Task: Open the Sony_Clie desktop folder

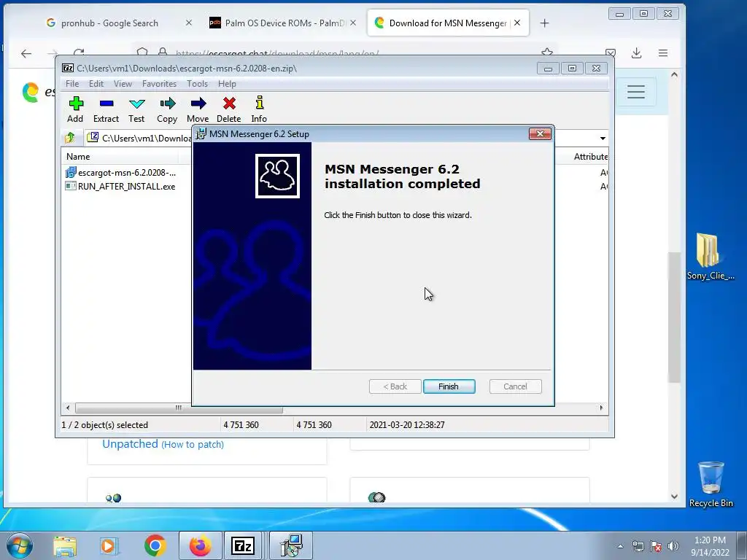Action: click(x=711, y=256)
